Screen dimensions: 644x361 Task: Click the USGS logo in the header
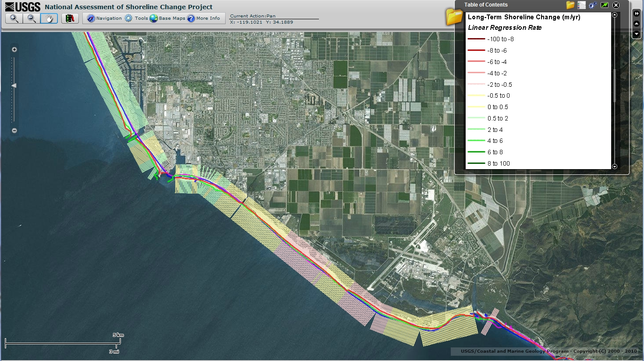coord(21,7)
